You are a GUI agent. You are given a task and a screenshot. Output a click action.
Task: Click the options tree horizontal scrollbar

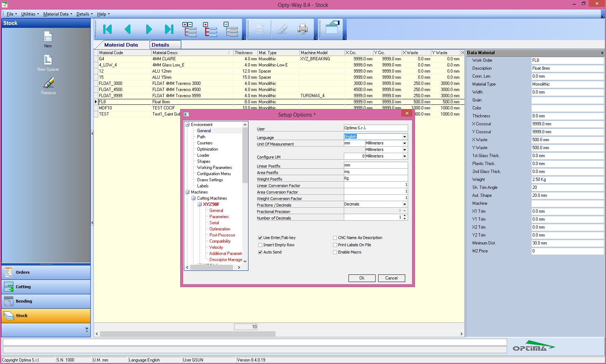pyautogui.click(x=211, y=268)
